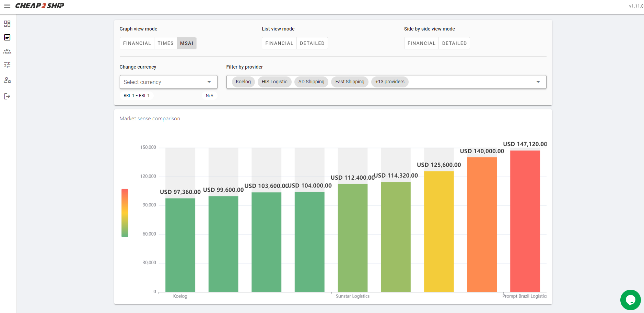644x313 pixels.
Task: Click the Sunstar Logistics axis label
Action: pos(353,296)
